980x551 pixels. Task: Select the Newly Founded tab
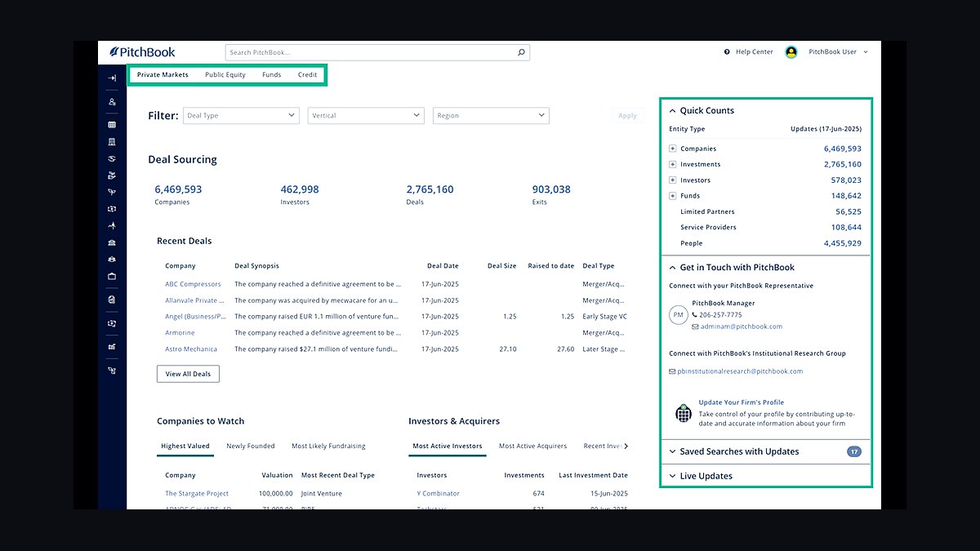[x=251, y=447]
